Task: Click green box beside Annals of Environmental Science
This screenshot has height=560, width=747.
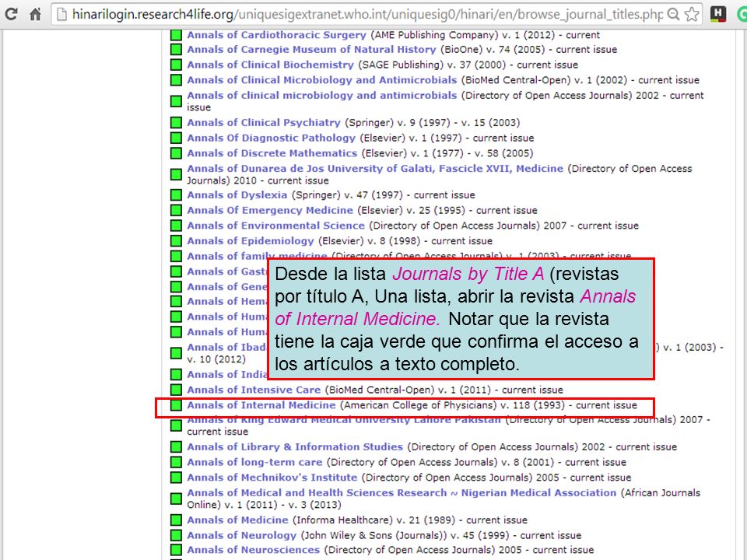Action: tap(177, 226)
